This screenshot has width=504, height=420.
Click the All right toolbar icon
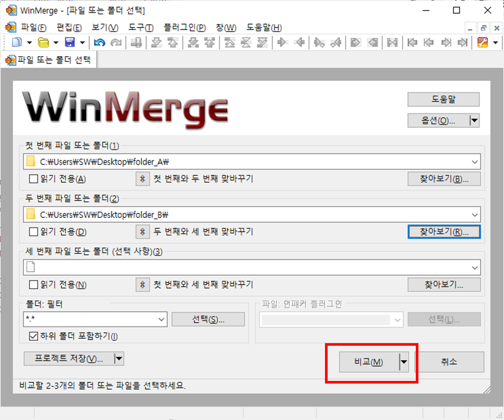[x=355, y=43]
